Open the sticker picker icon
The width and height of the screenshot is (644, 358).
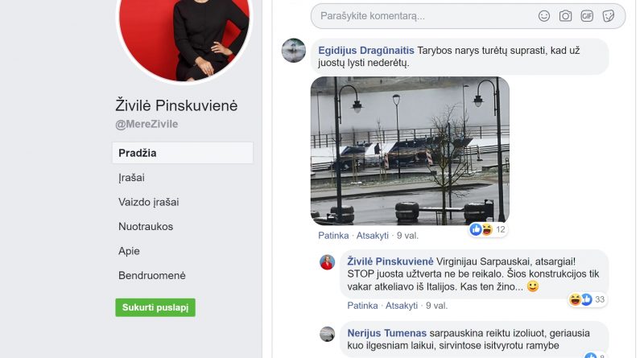(609, 16)
